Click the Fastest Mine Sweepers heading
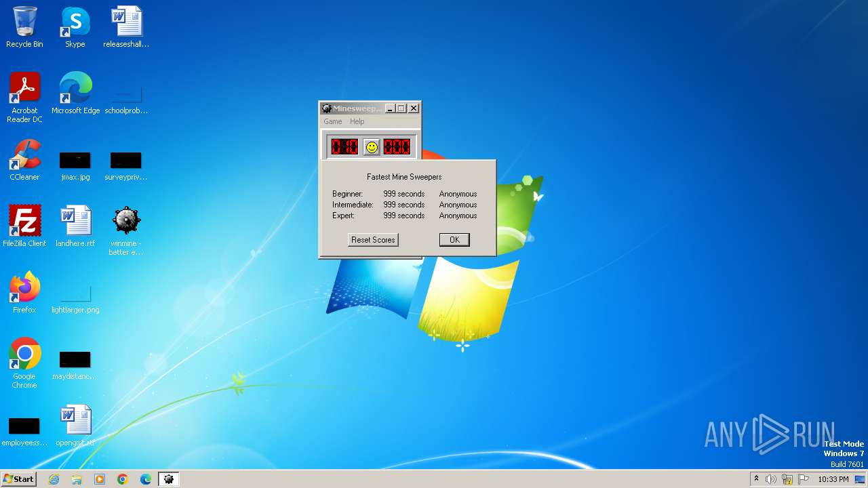Image resolution: width=868 pixels, height=488 pixels. pos(404,177)
